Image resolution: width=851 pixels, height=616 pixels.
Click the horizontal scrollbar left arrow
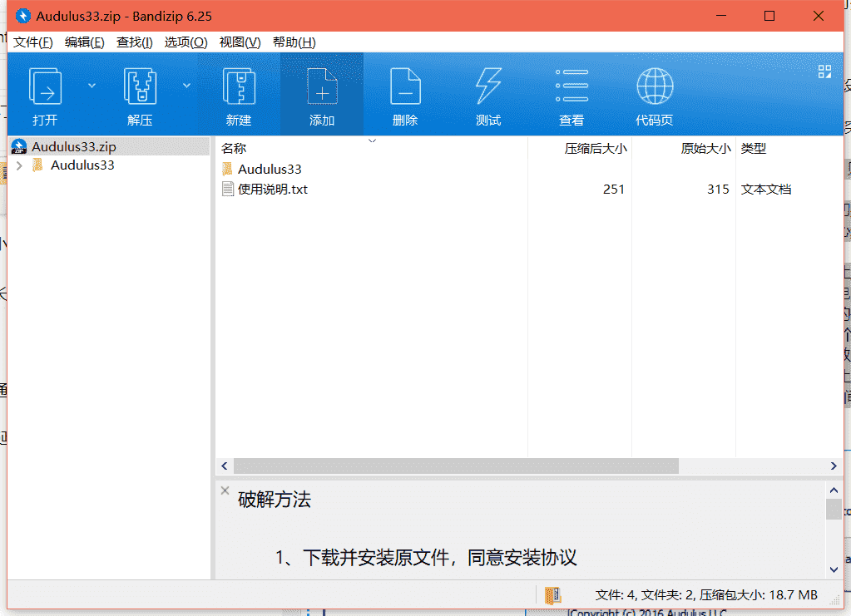click(225, 466)
